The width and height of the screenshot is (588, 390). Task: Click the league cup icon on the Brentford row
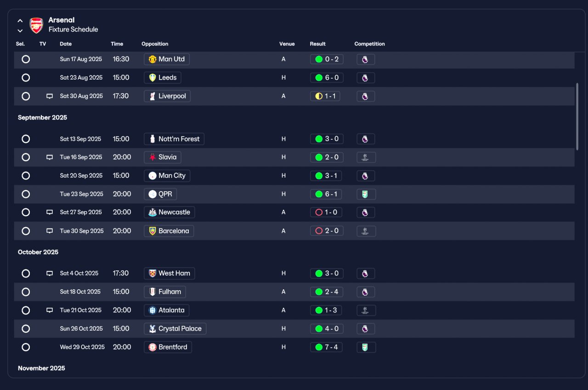pyautogui.click(x=366, y=347)
